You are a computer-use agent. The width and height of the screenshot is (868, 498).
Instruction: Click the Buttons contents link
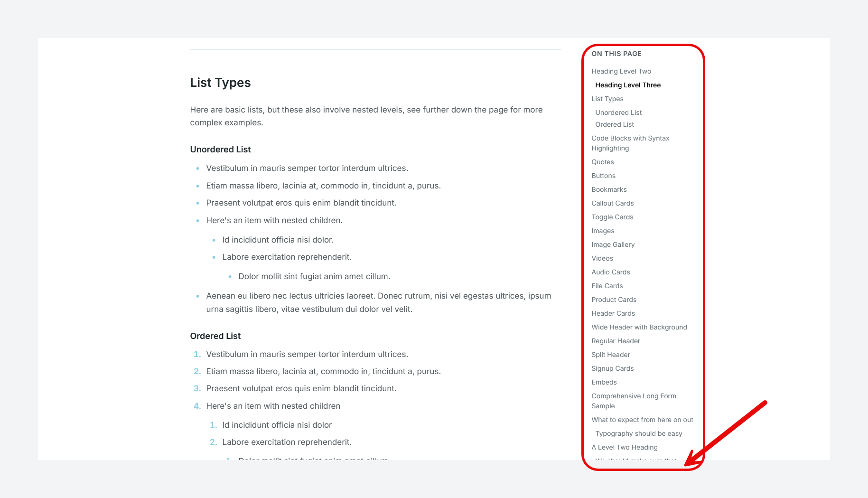[603, 176]
